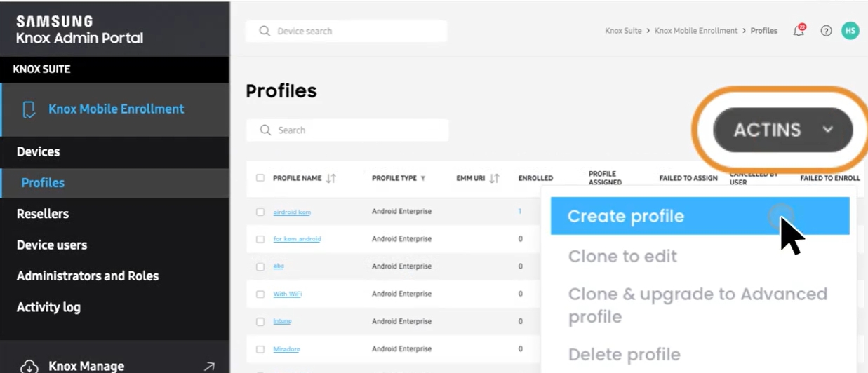Image resolution: width=868 pixels, height=373 pixels.
Task: Select Delete profile menu option
Action: [624, 354]
